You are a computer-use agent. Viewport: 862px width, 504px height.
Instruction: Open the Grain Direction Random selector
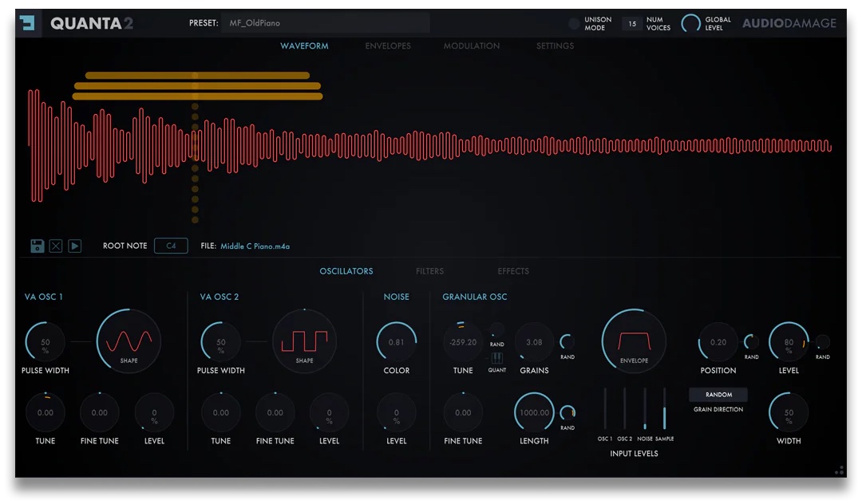coord(718,395)
